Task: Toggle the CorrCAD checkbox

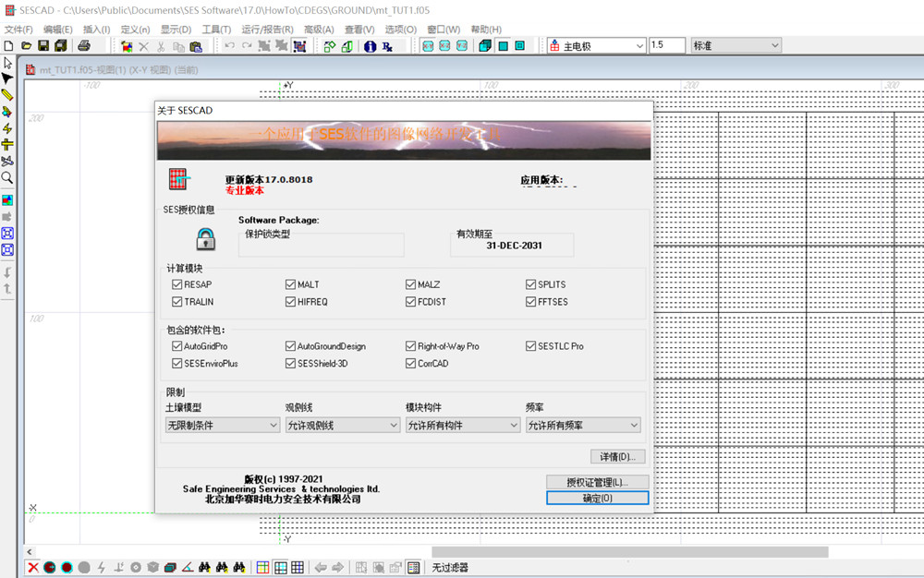Action: 411,363
